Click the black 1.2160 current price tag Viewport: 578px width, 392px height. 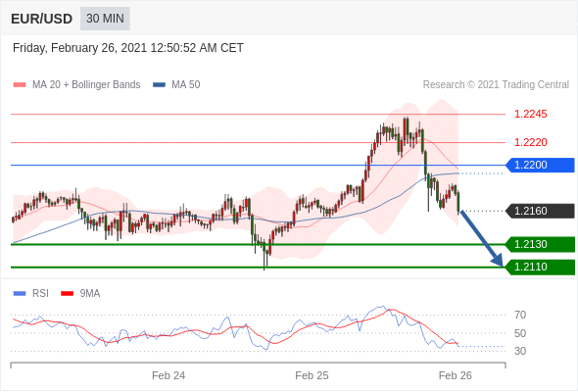pyautogui.click(x=540, y=211)
